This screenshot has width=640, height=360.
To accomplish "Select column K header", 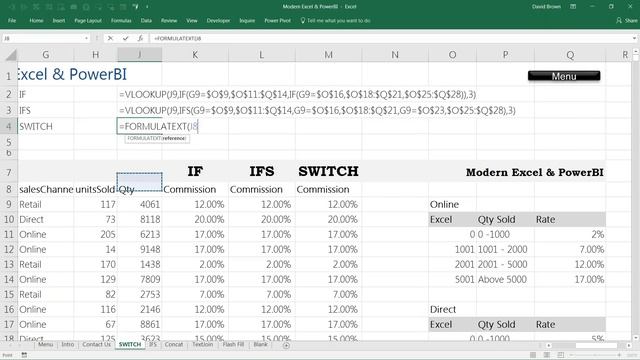I will click(195, 55).
